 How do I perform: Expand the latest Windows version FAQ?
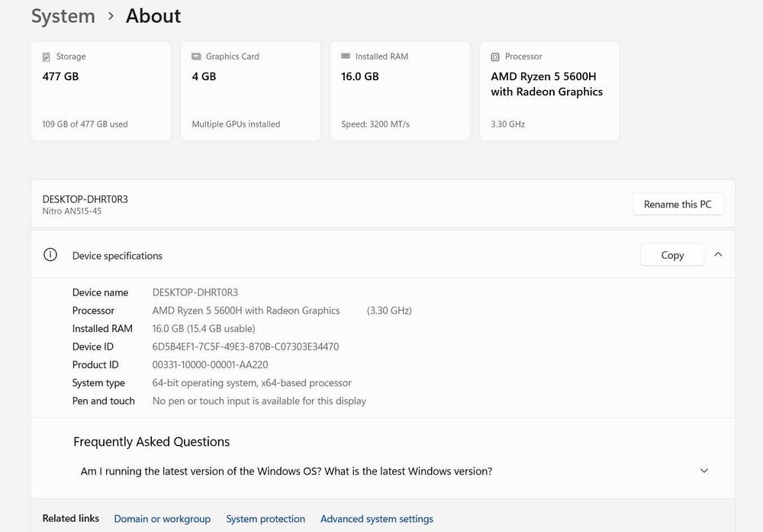pos(703,471)
